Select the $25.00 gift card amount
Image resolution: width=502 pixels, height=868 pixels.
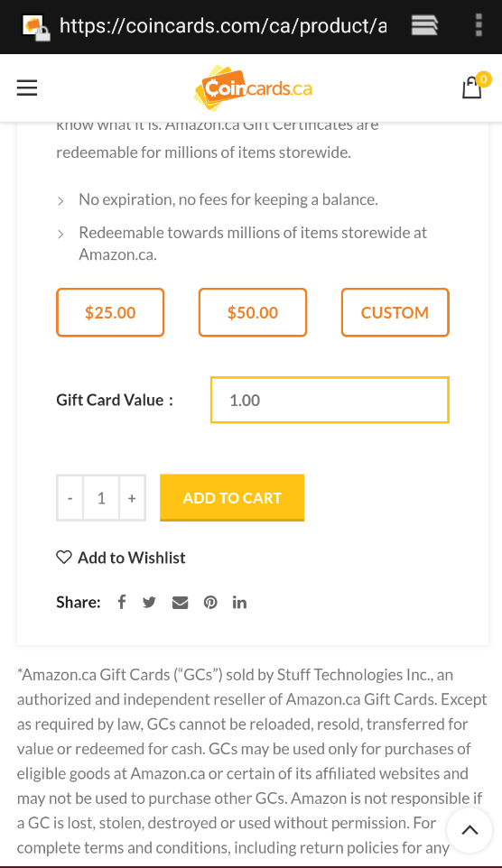110,312
